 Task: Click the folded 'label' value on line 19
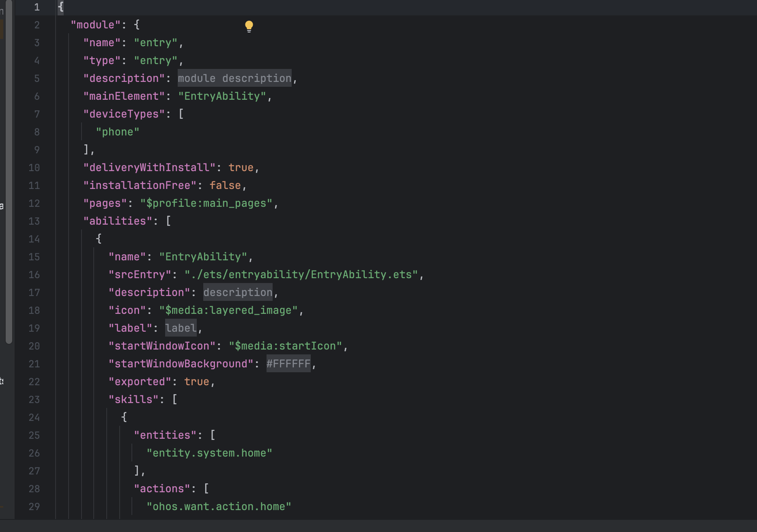[x=181, y=328]
